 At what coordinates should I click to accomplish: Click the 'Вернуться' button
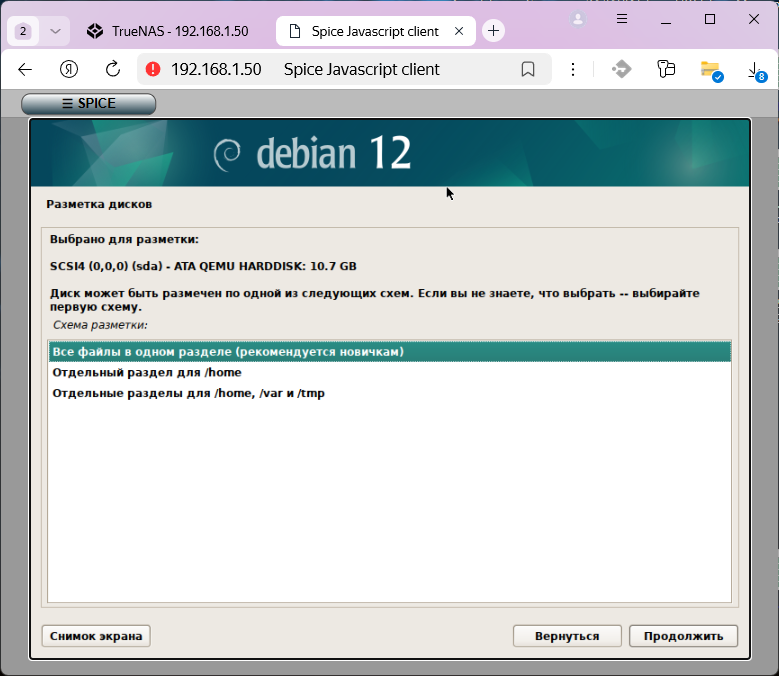(567, 636)
